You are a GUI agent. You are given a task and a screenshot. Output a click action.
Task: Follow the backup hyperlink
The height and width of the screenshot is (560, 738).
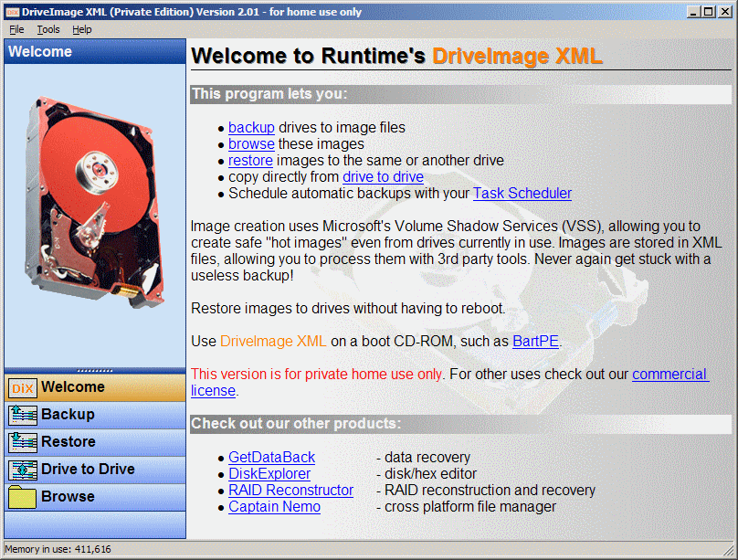[251, 128]
